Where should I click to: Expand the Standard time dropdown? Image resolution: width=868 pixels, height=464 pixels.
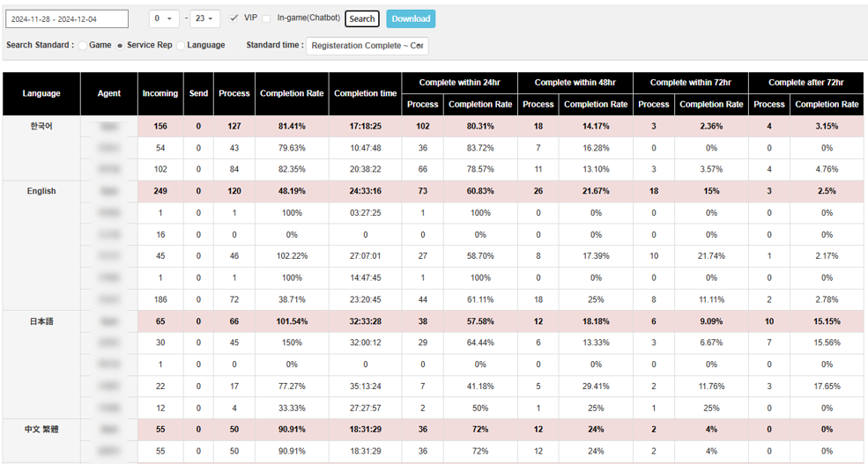[367, 46]
